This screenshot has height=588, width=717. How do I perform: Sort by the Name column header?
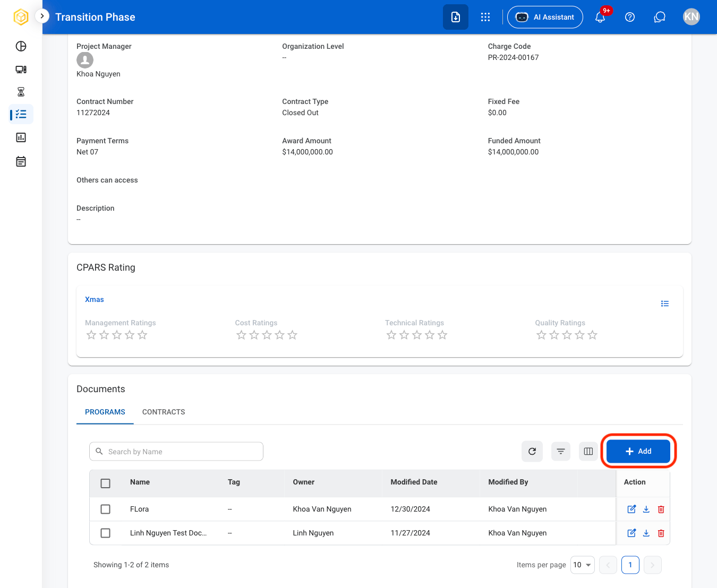(x=140, y=482)
